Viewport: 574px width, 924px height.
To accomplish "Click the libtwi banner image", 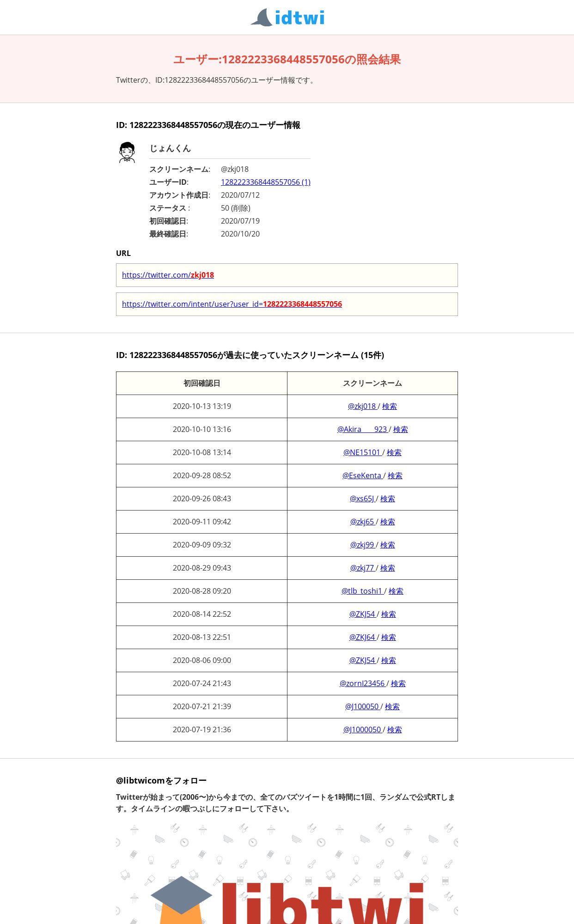I will (x=287, y=873).
